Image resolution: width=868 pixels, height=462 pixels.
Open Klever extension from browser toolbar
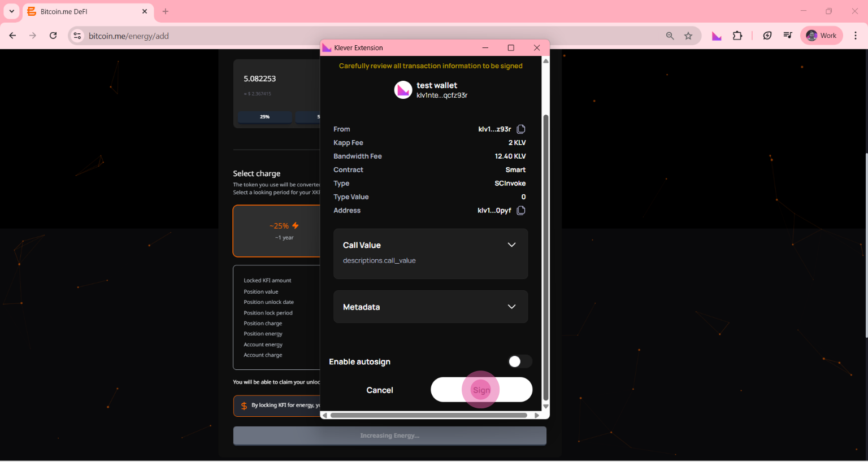(x=717, y=36)
